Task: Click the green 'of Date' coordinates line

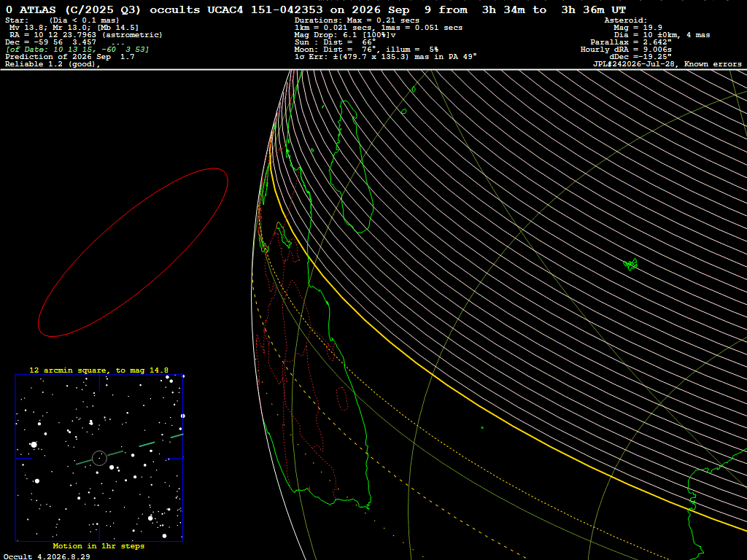Action: pos(77,50)
